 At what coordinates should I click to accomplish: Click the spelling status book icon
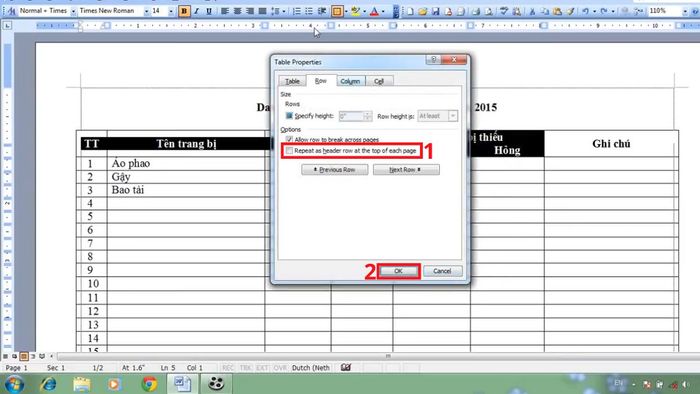[x=346, y=367]
